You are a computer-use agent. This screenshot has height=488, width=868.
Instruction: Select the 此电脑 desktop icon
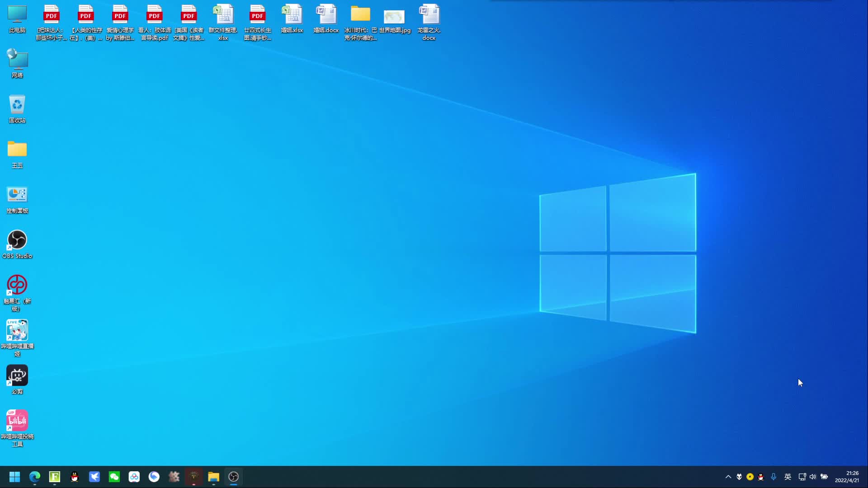pos(17,19)
